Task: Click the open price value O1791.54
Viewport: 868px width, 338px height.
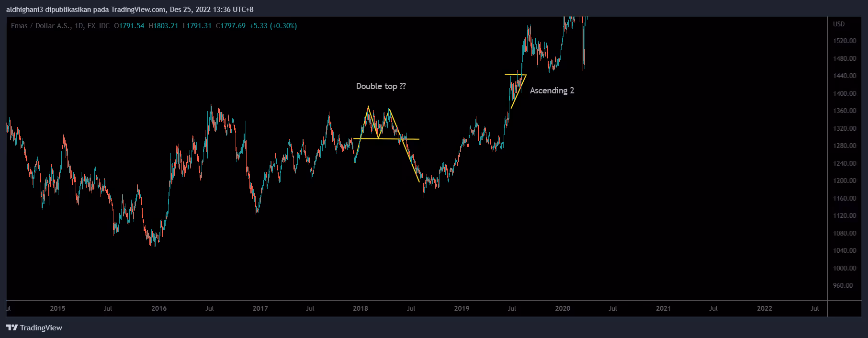Action: (129, 26)
